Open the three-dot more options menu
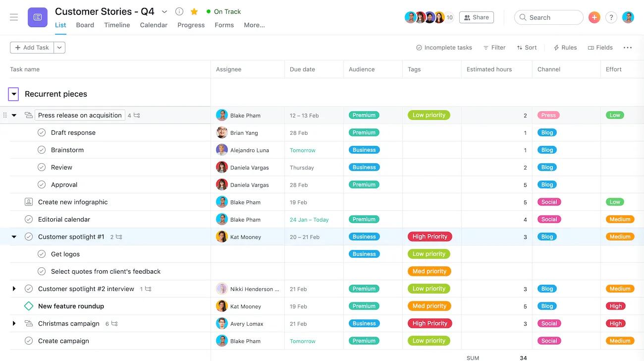The image size is (644, 361). [628, 48]
